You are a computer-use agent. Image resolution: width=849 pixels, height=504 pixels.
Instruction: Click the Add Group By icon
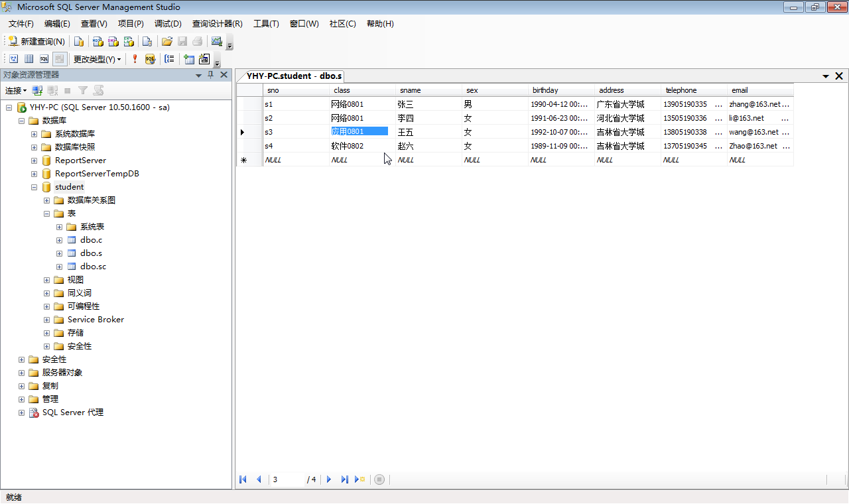[x=169, y=59]
